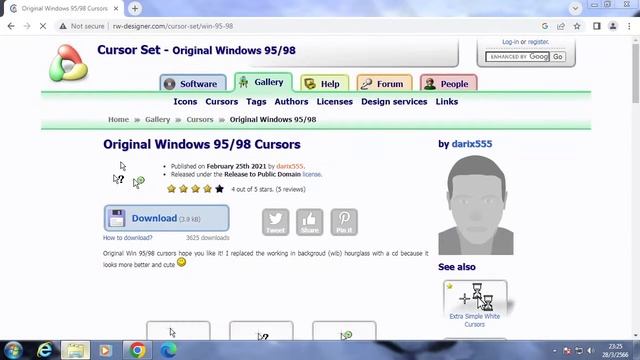The height and width of the screenshot is (360, 640).
Task: Open the Windows Start menu
Action: pos(13,350)
